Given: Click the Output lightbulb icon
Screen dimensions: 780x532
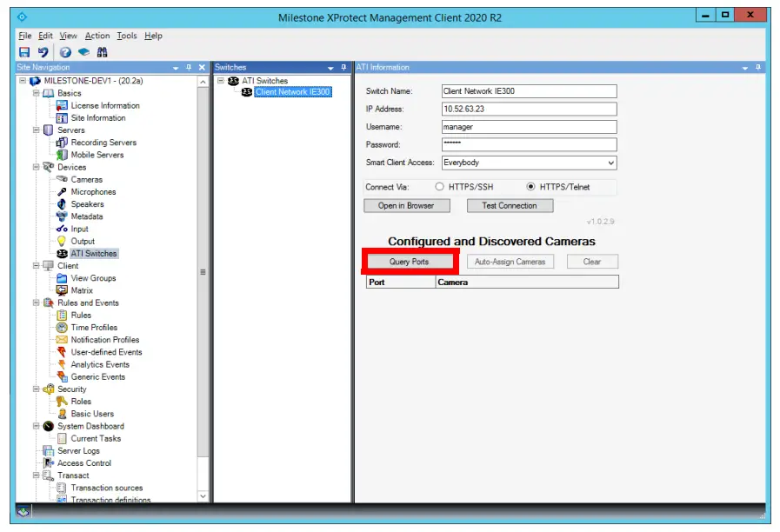Looking at the screenshot, I should coord(62,241).
